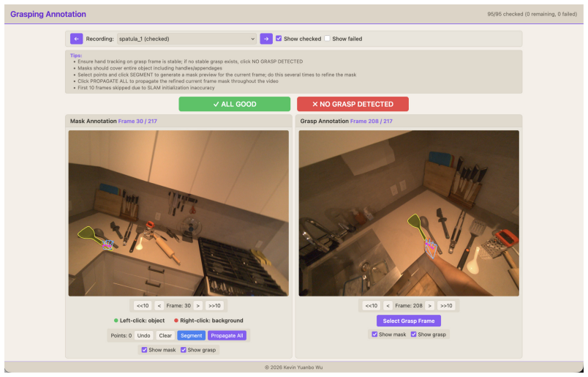
Task: Click the Points: 0 counter
Action: click(121, 336)
